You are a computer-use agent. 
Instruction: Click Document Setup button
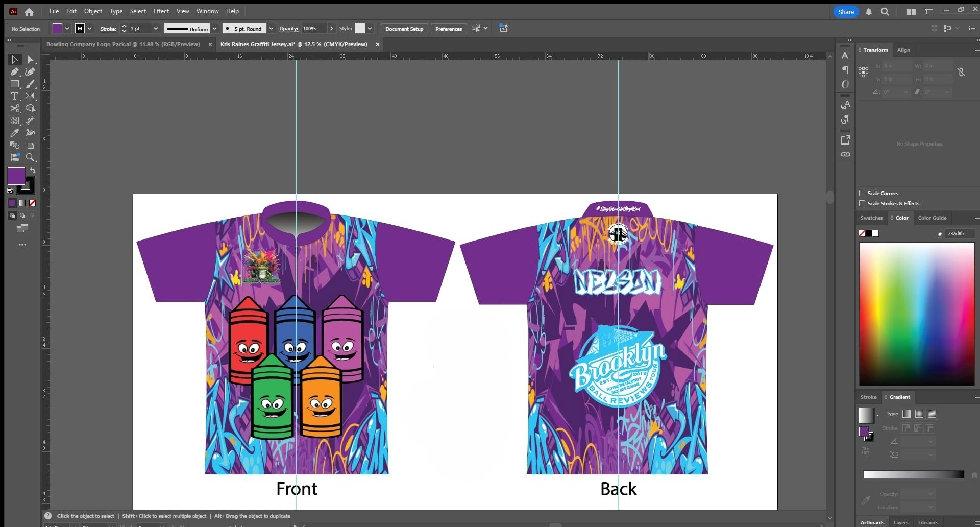[404, 29]
